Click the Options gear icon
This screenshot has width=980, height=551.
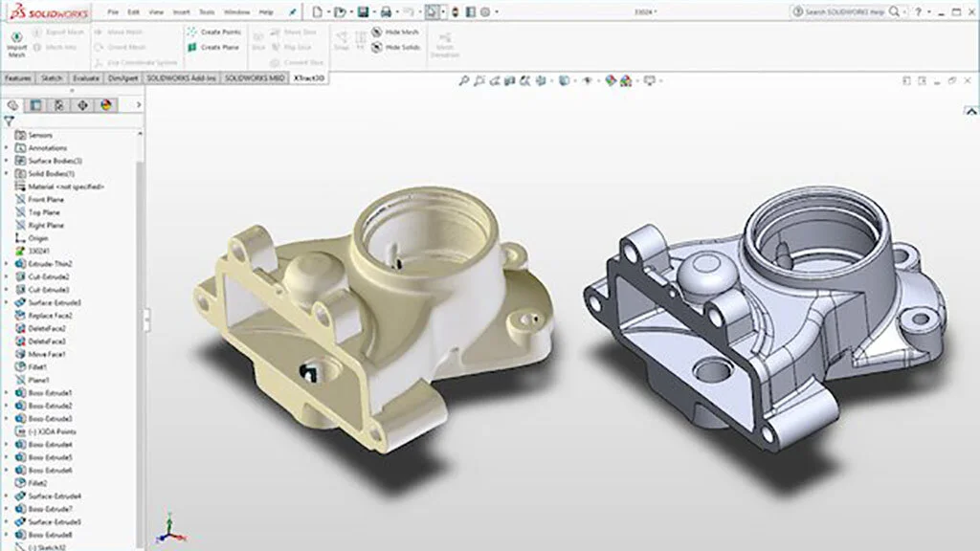point(485,11)
